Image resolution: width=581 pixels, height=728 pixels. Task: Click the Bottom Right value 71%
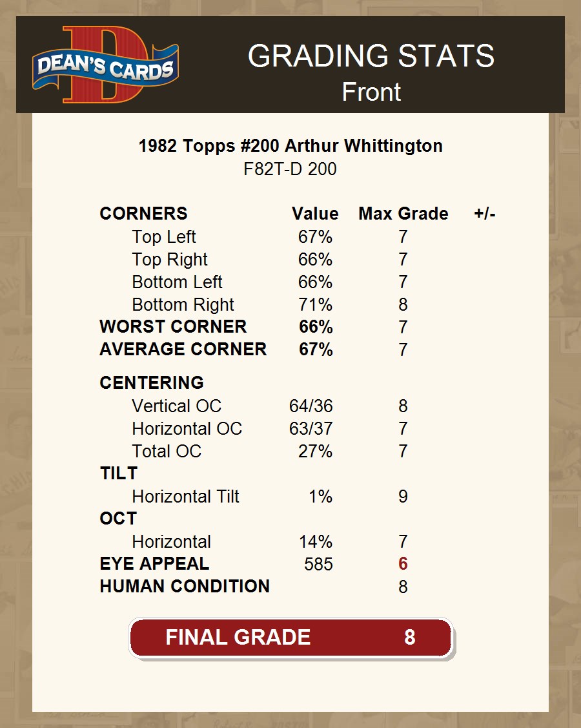pyautogui.click(x=315, y=305)
